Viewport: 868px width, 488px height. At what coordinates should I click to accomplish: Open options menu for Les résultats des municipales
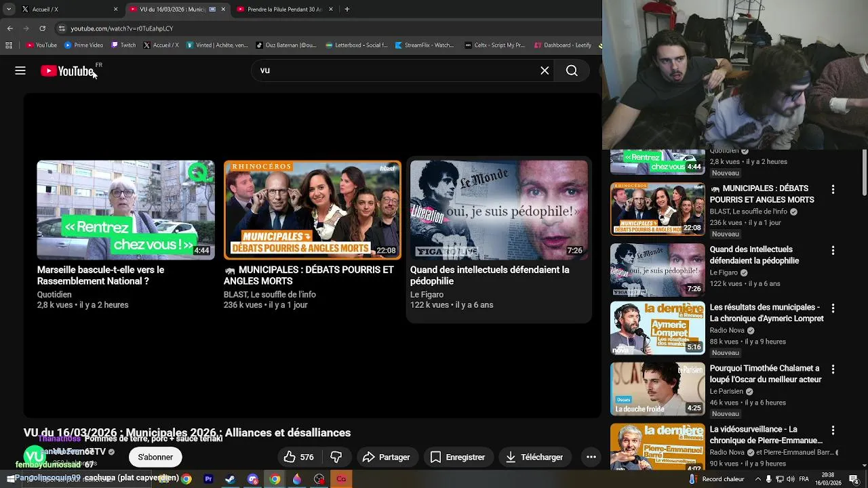click(833, 308)
